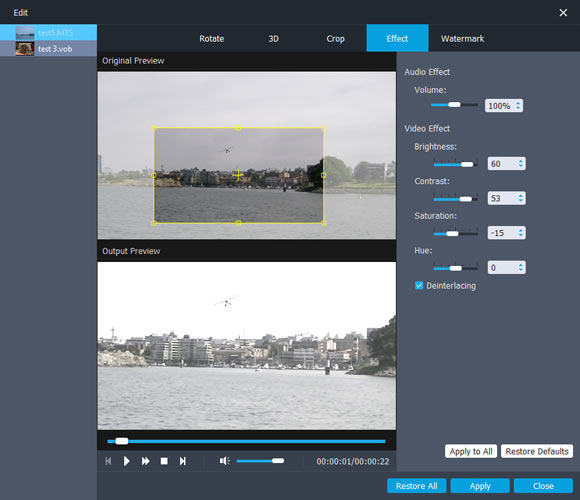Skip to next frame button
Image resolution: width=580 pixels, height=500 pixels.
coord(183,461)
